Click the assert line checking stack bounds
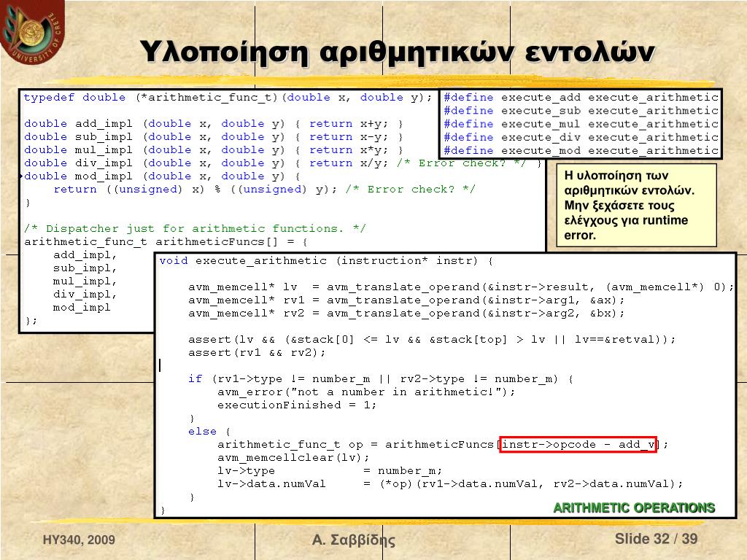Screen dimensions: 747x560 432,340
